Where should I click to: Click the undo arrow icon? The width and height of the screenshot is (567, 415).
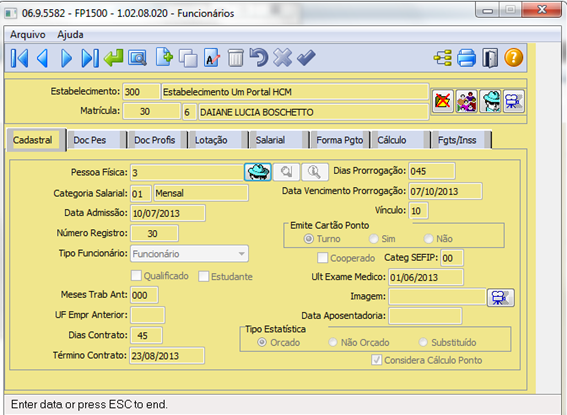pos(259,58)
